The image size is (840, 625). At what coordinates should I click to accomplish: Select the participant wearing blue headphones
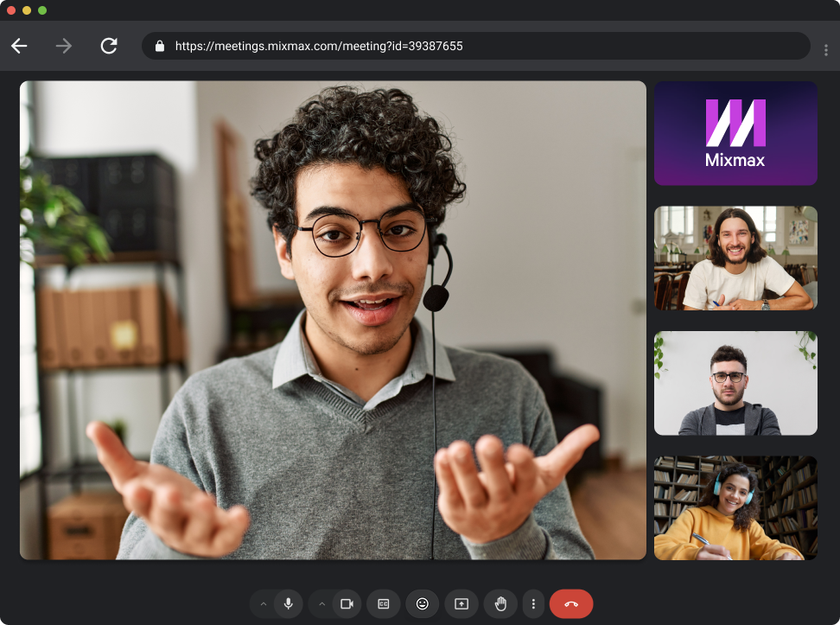(735, 507)
